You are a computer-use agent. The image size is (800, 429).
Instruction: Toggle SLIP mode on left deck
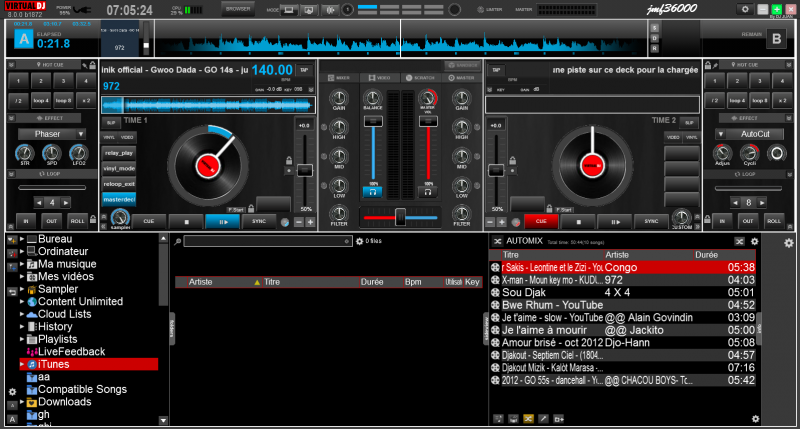coord(112,120)
